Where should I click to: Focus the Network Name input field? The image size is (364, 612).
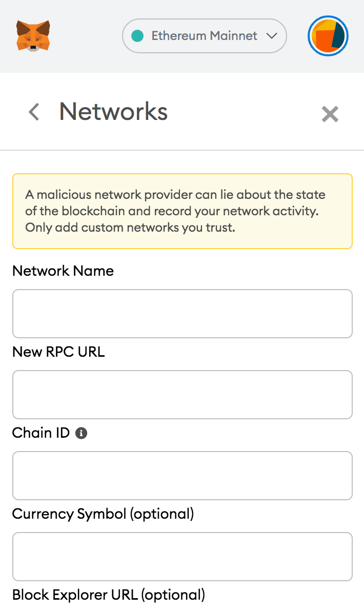pos(182,314)
